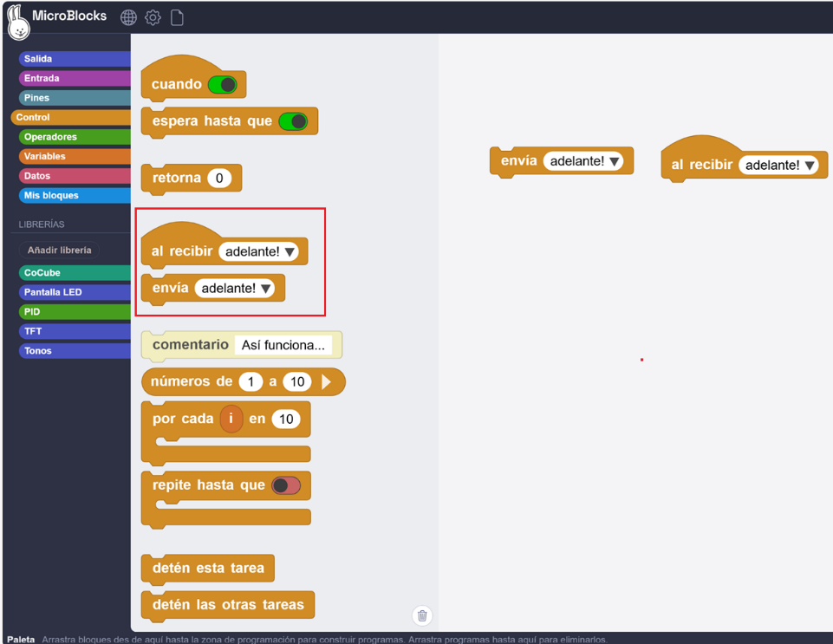Click the trash can icon in palette
The width and height of the screenshot is (833, 644).
pyautogui.click(x=422, y=615)
